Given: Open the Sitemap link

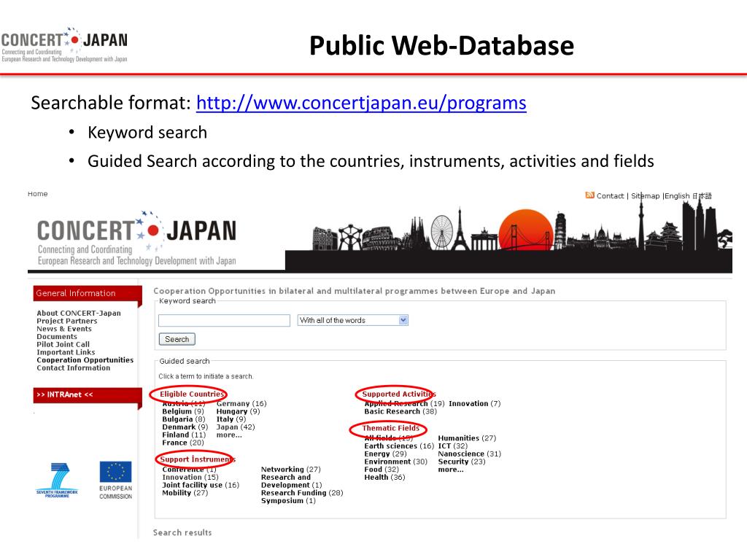Looking at the screenshot, I should (646, 195).
